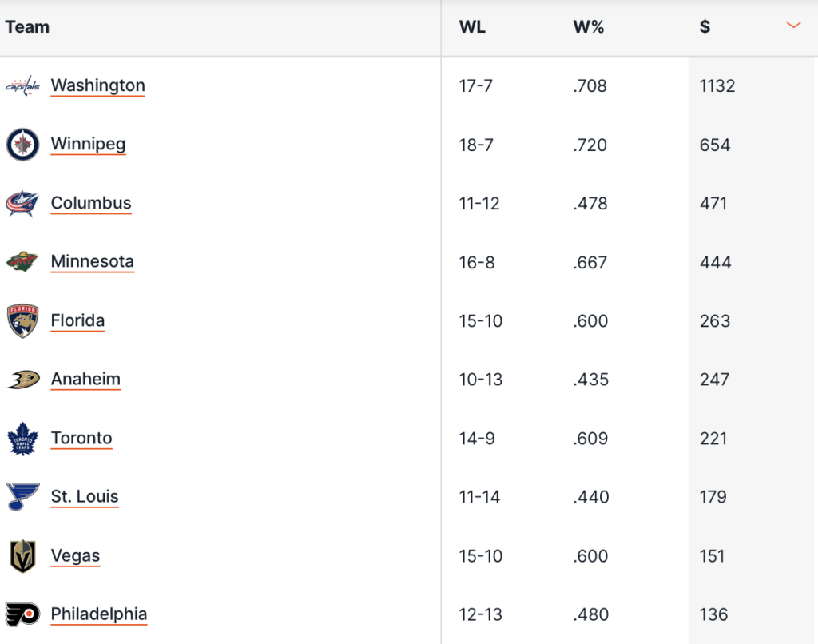Screen dimensions: 818x644
Task: Open the St. Louis team link
Action: click(x=85, y=497)
